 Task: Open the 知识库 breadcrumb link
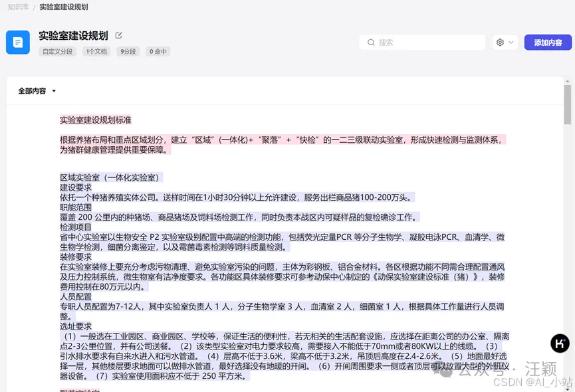coord(18,7)
